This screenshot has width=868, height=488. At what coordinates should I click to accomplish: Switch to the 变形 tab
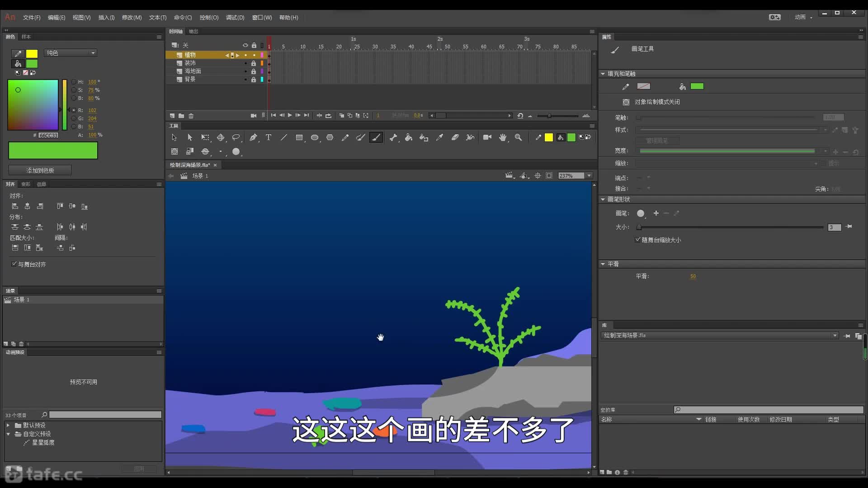(26, 184)
